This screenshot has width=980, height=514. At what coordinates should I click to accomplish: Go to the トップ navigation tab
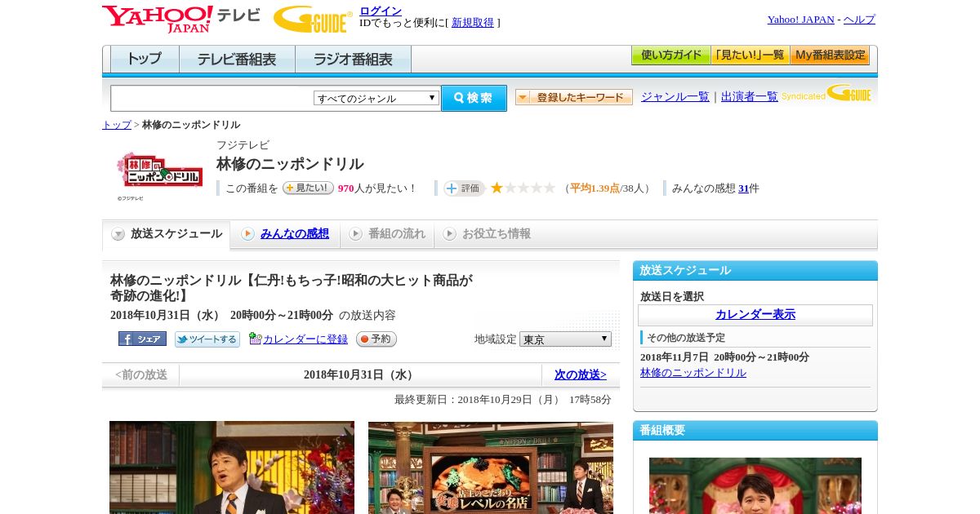[145, 60]
